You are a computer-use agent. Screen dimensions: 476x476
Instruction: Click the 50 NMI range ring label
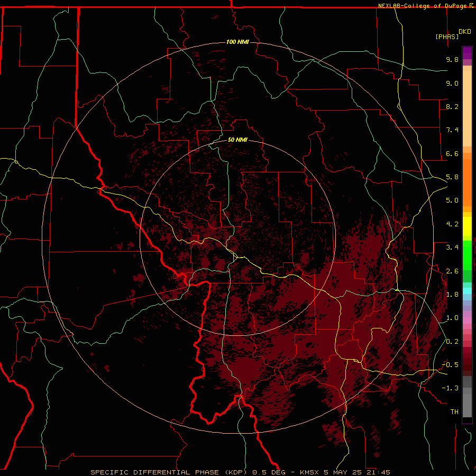(237, 140)
